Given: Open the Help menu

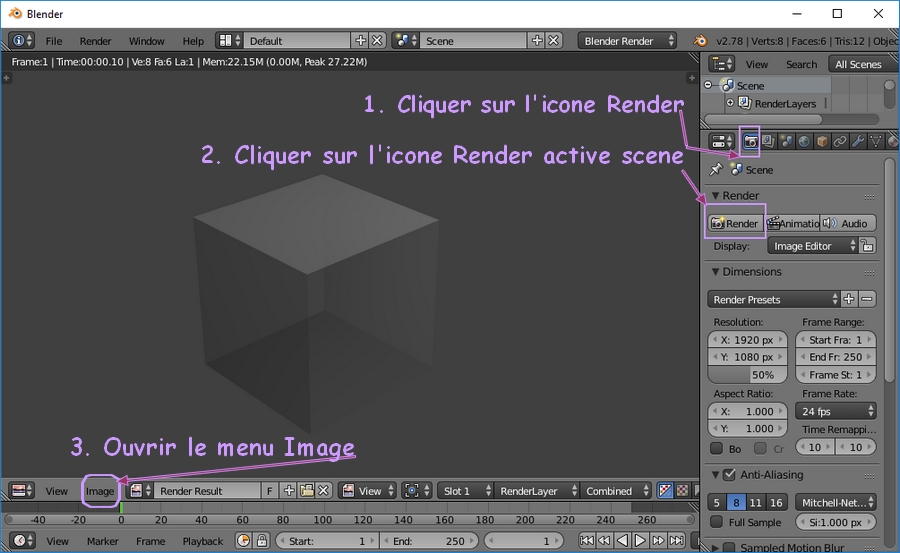Looking at the screenshot, I should tap(193, 41).
